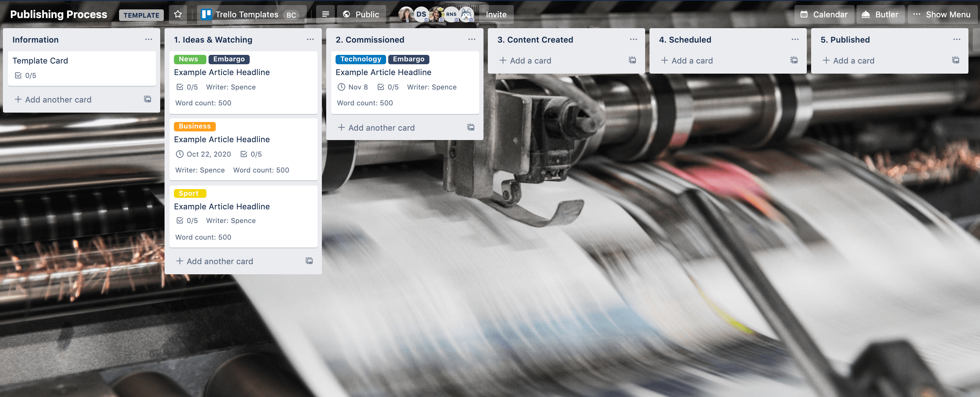Open Scheduled list actions menu
980x397 pixels.
(x=795, y=39)
